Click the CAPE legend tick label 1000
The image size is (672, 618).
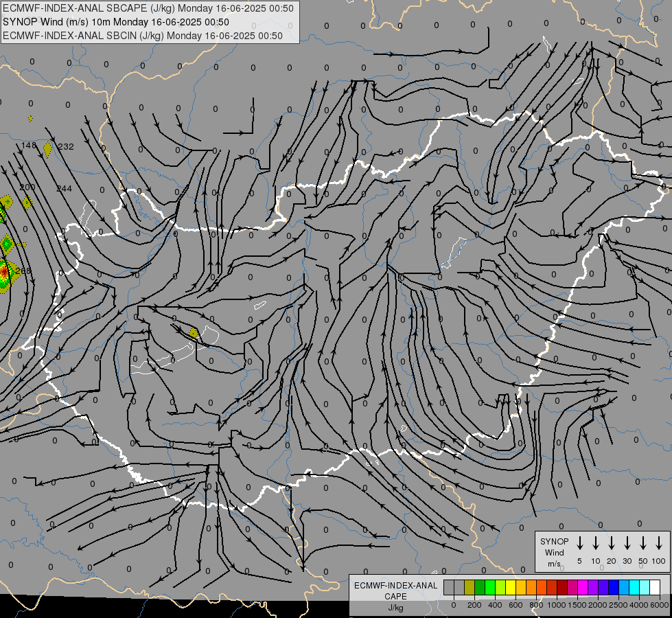point(557,605)
